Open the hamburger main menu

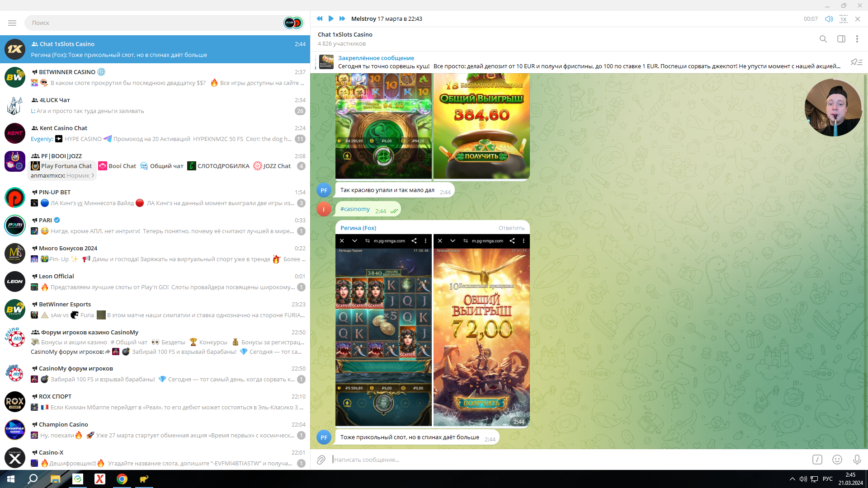[12, 23]
